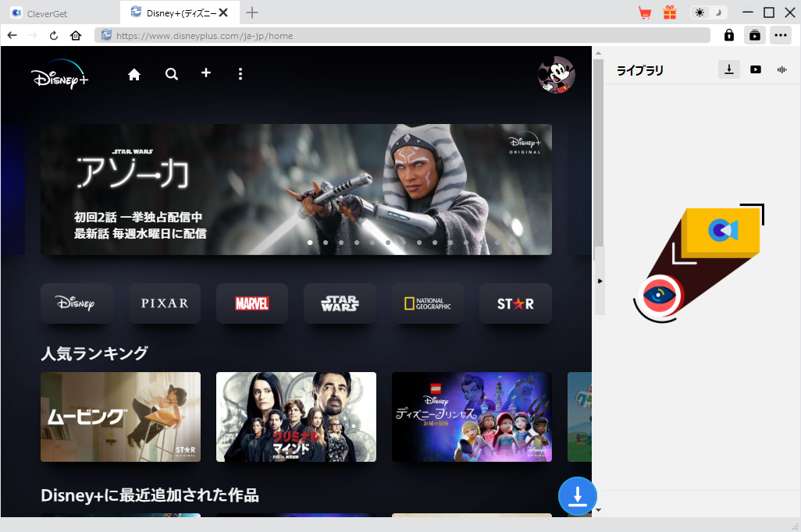This screenshot has width=801, height=532.
Task: Open a new tab with plus
Action: click(x=252, y=12)
